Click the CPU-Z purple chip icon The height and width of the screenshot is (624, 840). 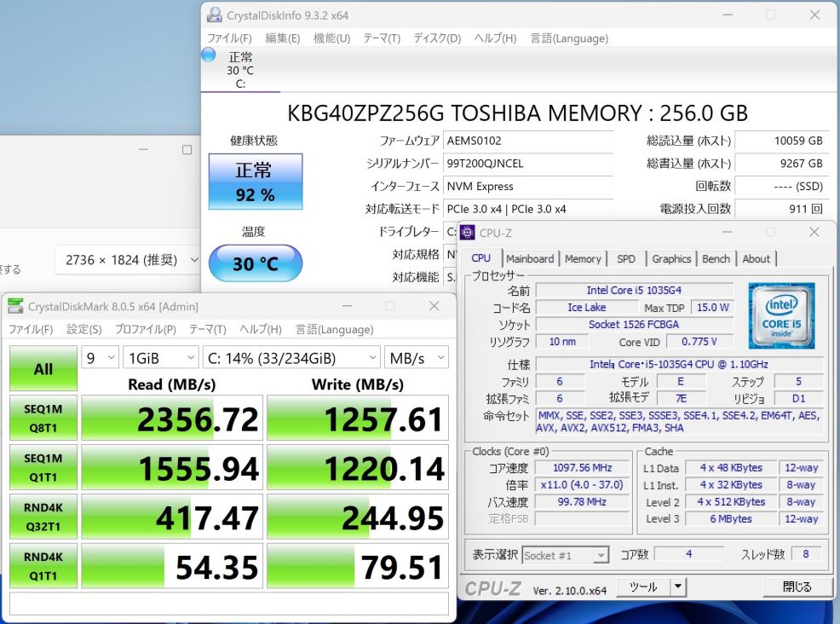pyautogui.click(x=467, y=233)
